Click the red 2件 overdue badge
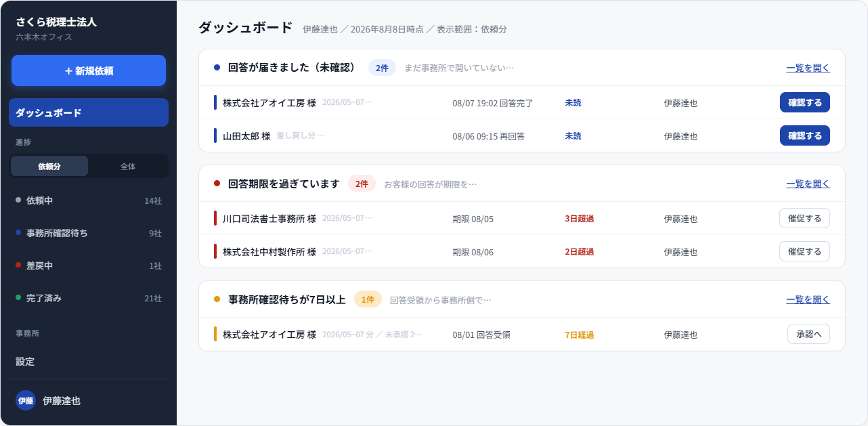Viewport: 868px width, 426px height. [x=362, y=184]
